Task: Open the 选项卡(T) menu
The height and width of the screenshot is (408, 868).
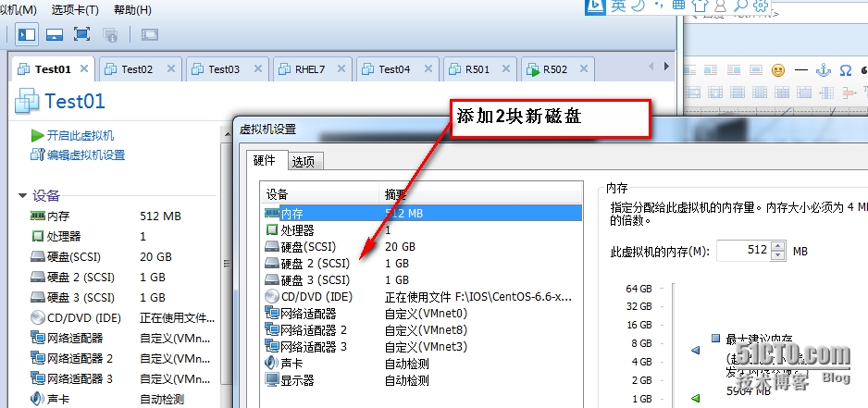Action: pos(75,10)
